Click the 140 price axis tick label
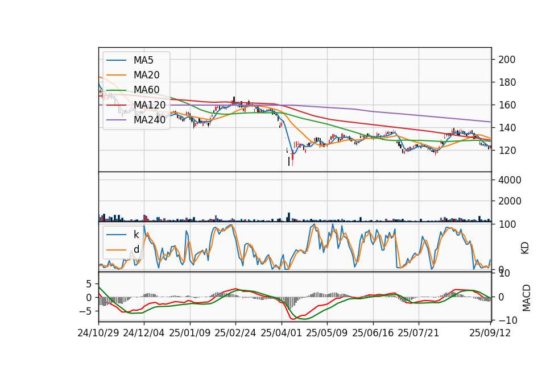The width and height of the screenshot is (546, 392). (x=507, y=128)
